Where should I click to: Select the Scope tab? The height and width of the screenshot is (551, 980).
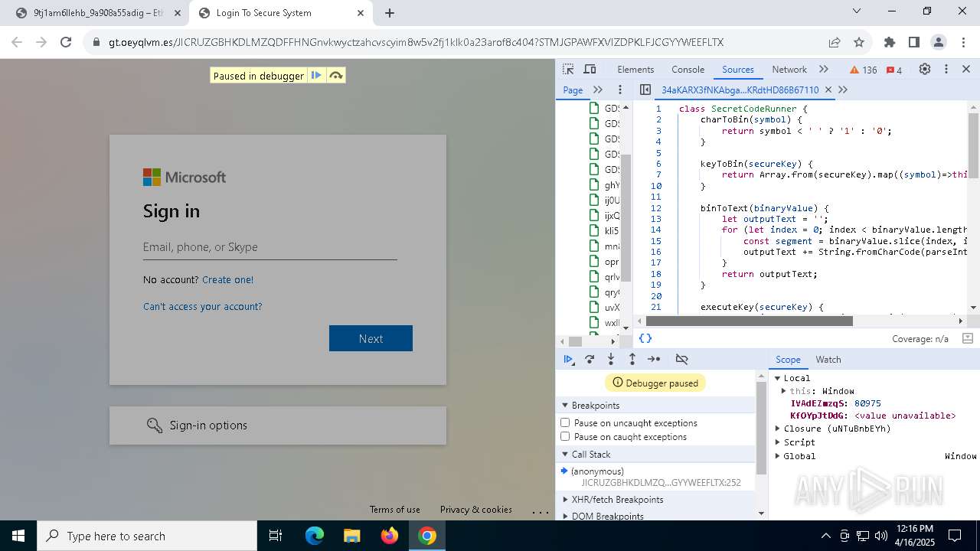click(x=788, y=359)
